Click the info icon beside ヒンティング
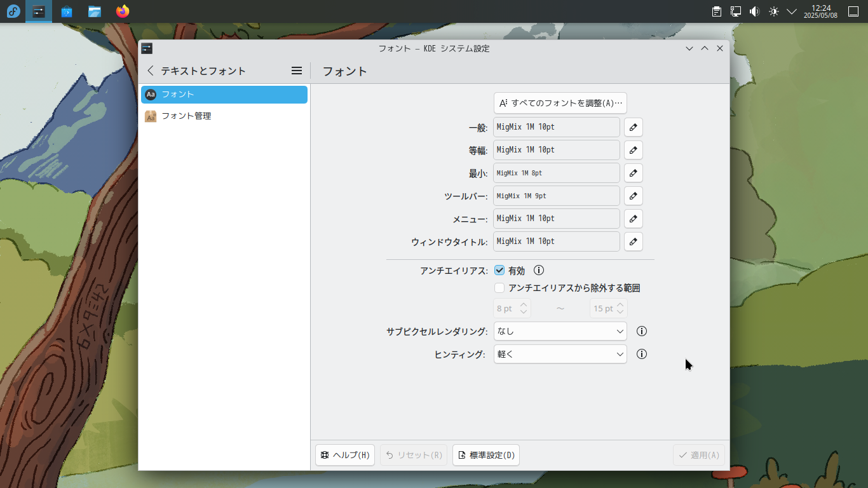The image size is (868, 488). (642, 354)
